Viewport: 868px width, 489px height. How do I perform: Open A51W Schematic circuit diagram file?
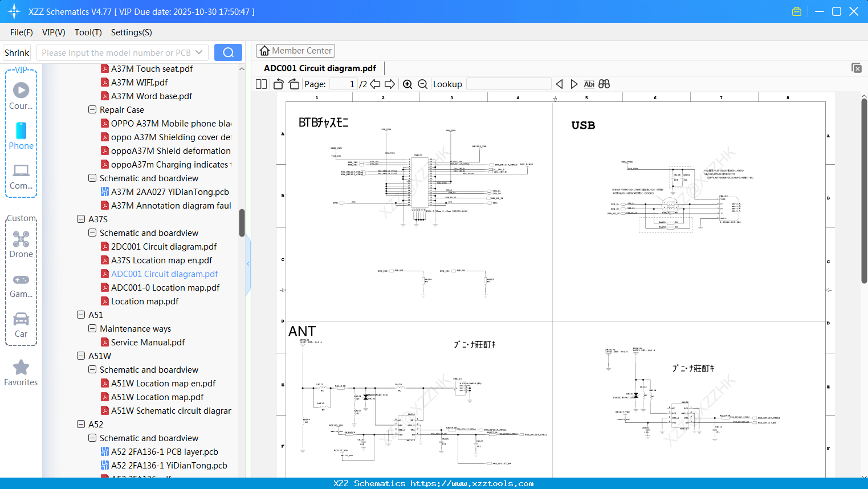pyautogui.click(x=171, y=410)
